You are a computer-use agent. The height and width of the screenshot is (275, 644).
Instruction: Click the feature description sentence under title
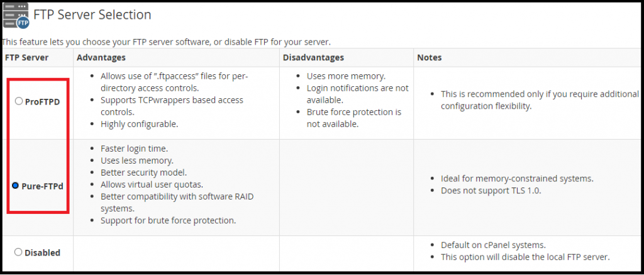[x=166, y=42]
